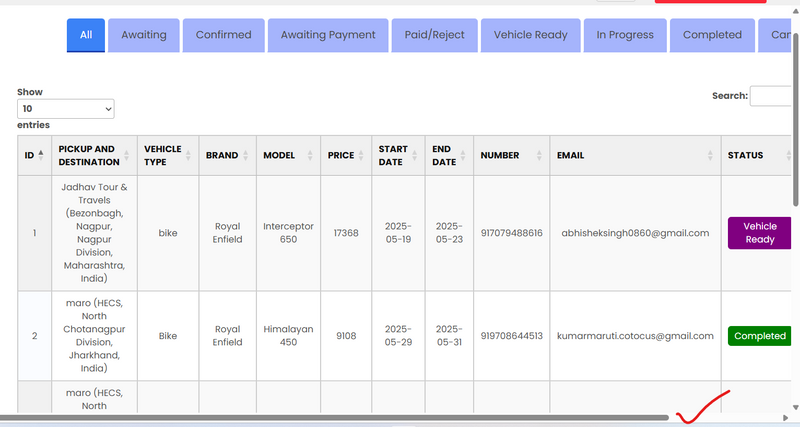Click the green Completed status button

point(760,336)
